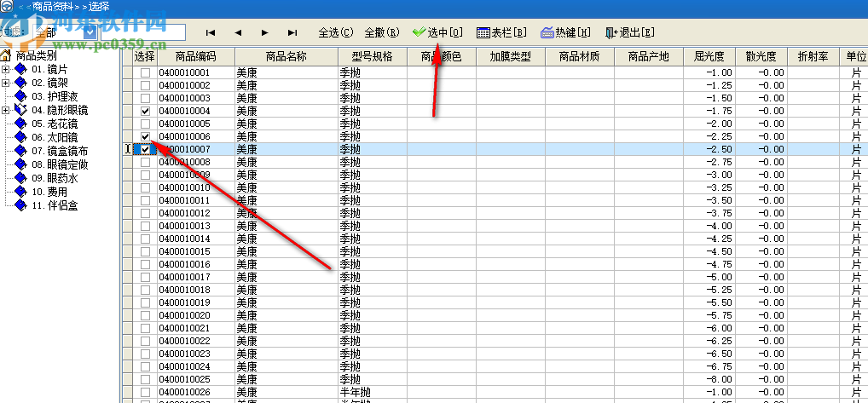Viewport: 868px width, 403px height.
Task: Click the 商品类别 home icon
Action: [x=6, y=55]
